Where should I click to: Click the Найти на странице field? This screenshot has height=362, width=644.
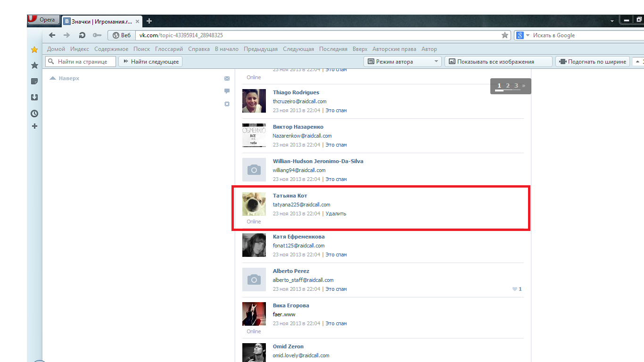click(81, 62)
